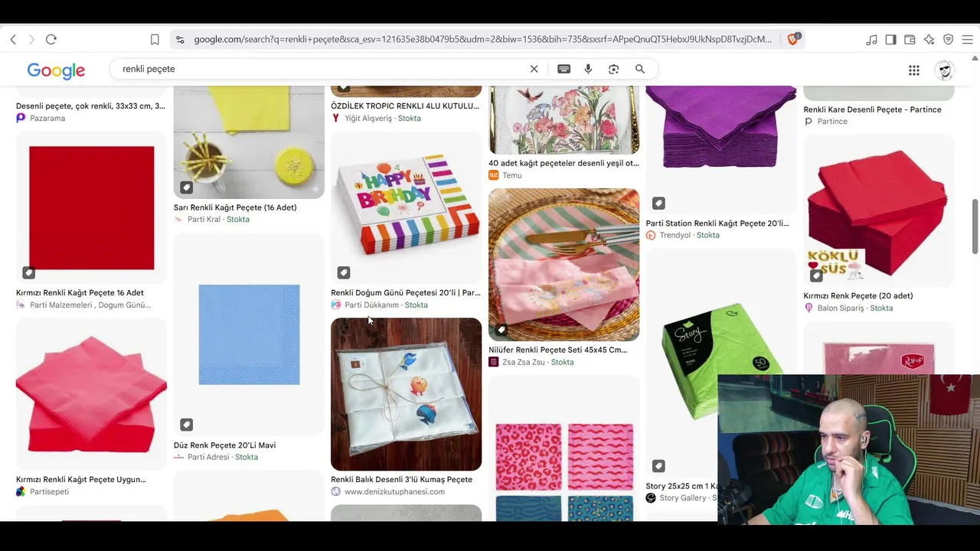Open 'Kırmızı Renkli Kağıt Peçete Uygun' result
Image resolution: width=980 pixels, height=551 pixels.
(81, 479)
